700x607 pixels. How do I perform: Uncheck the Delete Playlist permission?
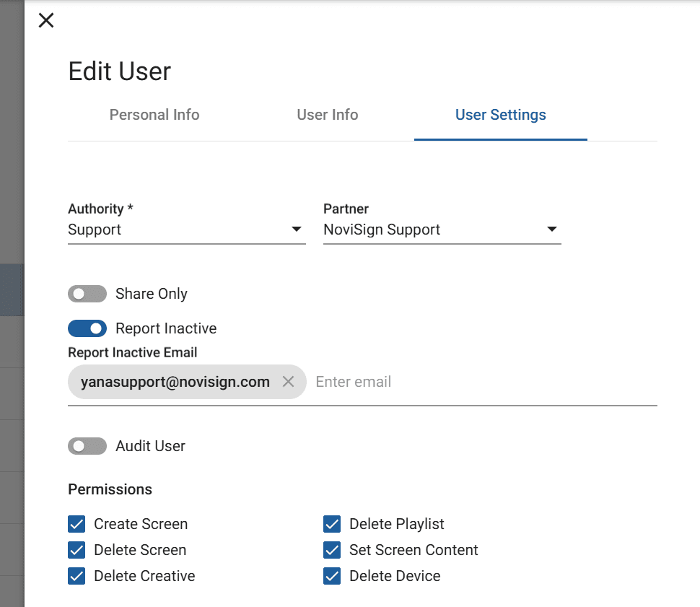point(332,524)
